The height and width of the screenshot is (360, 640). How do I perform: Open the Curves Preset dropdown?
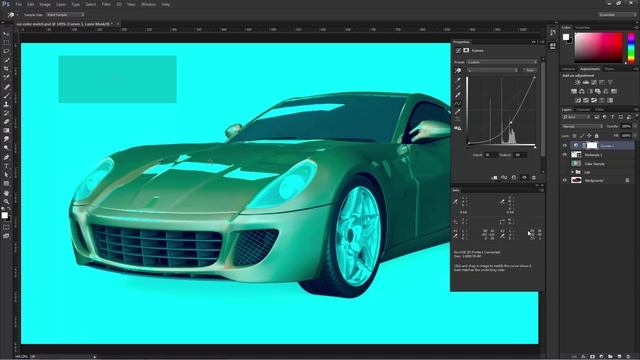tap(502, 62)
